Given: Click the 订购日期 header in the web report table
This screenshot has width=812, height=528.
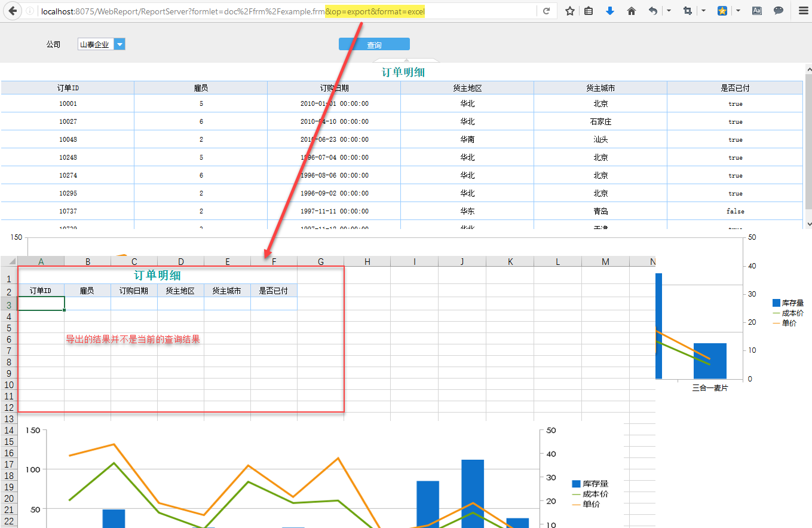Looking at the screenshot, I should point(334,88).
